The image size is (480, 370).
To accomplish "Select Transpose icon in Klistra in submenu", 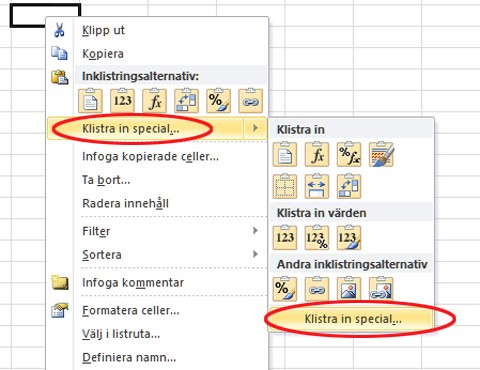I will [x=349, y=186].
